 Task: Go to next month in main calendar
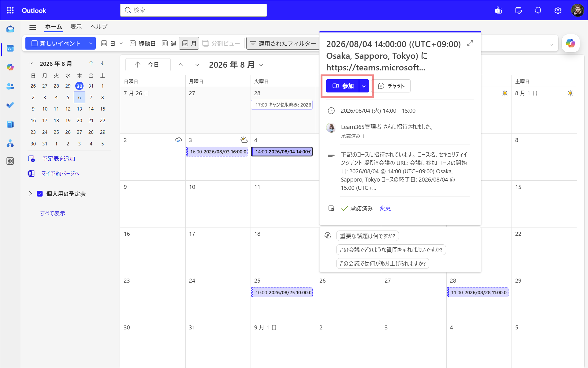[197, 65]
